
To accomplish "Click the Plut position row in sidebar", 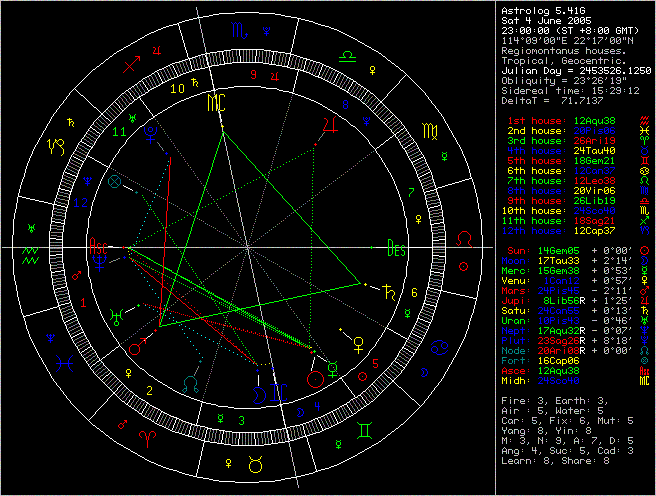I will (573, 337).
